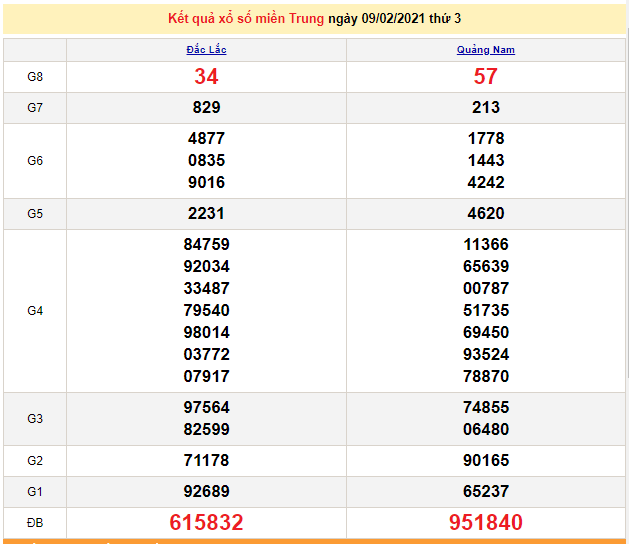Select the ĐB jackpot number 615832
Image resolution: width=629 pixels, height=544 pixels.
click(x=206, y=522)
